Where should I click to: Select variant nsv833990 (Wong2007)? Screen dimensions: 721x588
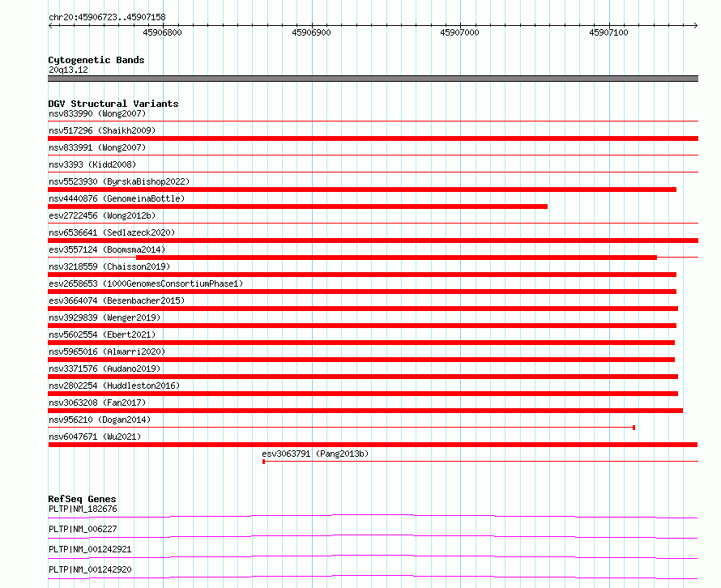click(97, 113)
